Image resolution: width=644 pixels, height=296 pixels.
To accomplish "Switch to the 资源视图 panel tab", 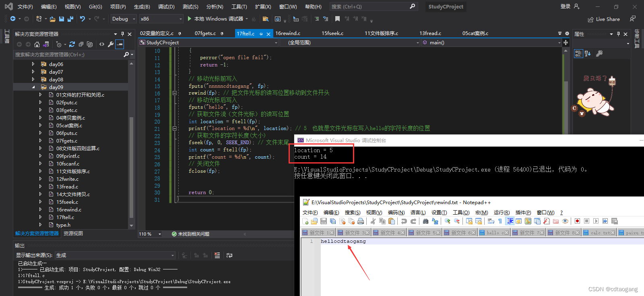I will [x=73, y=234].
